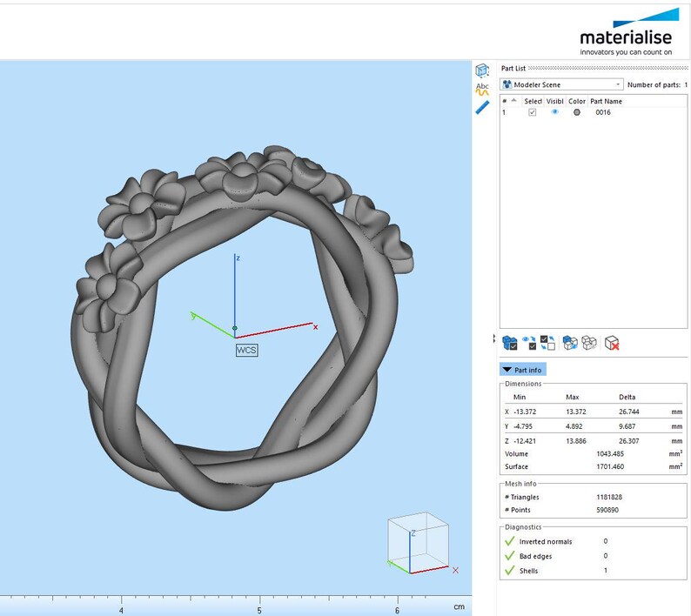Screen dimensions: 691x616
Task: Click the Triangles count 1181828
Action: 609,497
